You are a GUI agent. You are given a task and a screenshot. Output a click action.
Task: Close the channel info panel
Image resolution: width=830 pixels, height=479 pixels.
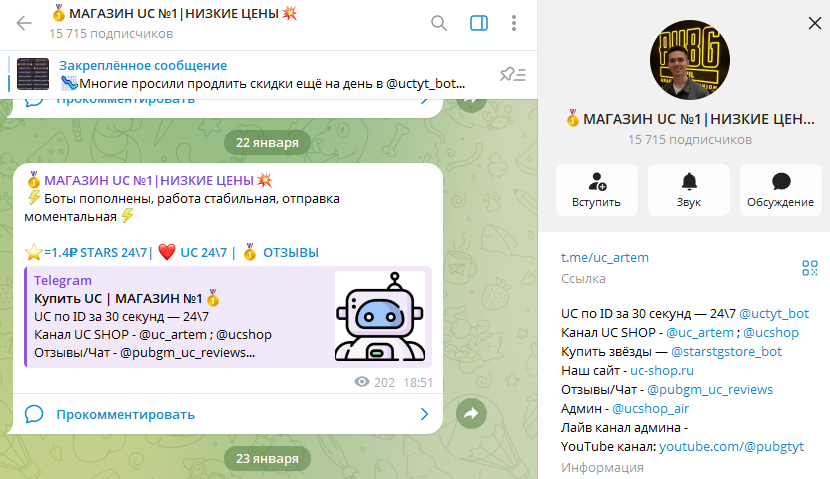(x=812, y=23)
